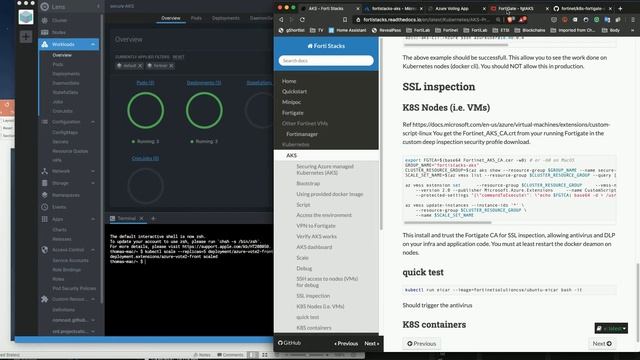Screen dimensions: 640x360
Task: Reload the browser page
Action: click(x=302, y=19)
